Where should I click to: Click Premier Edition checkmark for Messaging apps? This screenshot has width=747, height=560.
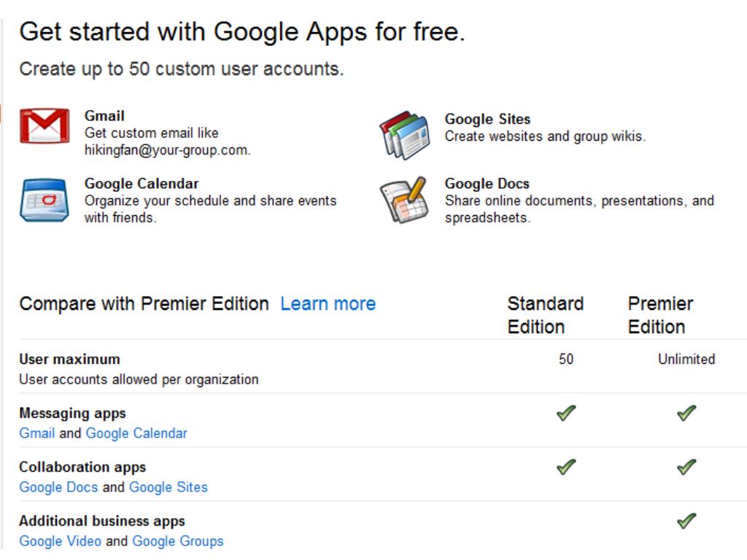tap(686, 413)
